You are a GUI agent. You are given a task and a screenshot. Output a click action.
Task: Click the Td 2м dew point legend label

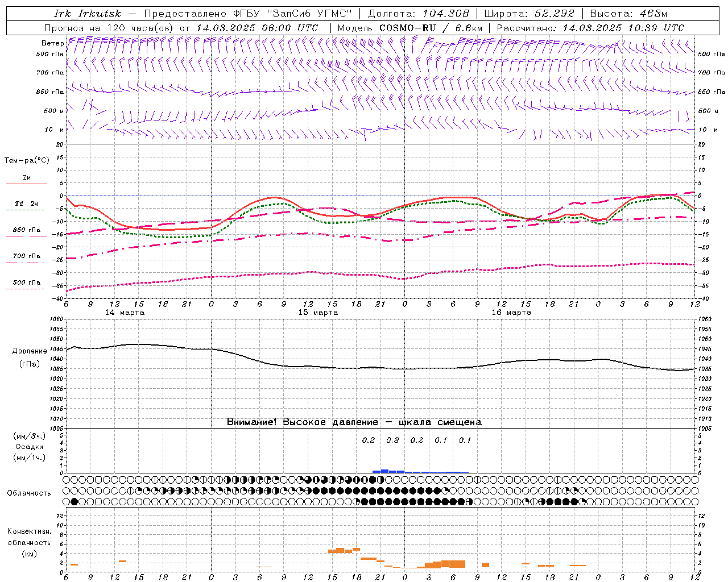coord(26,203)
